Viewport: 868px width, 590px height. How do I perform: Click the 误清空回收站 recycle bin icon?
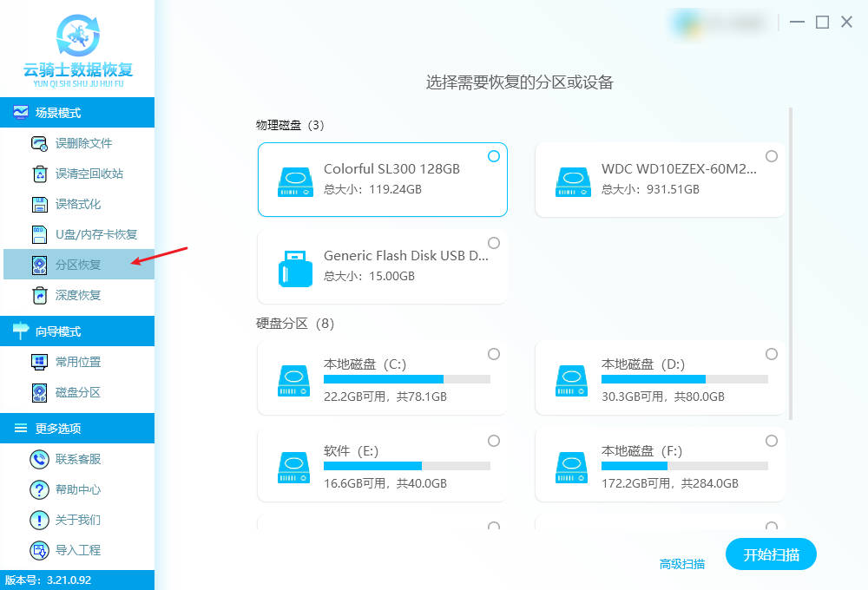click(39, 174)
